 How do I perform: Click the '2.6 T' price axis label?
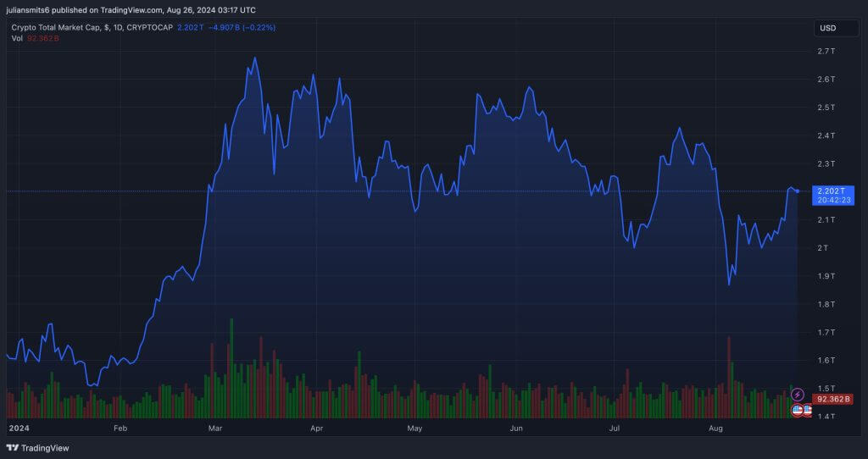pos(826,79)
